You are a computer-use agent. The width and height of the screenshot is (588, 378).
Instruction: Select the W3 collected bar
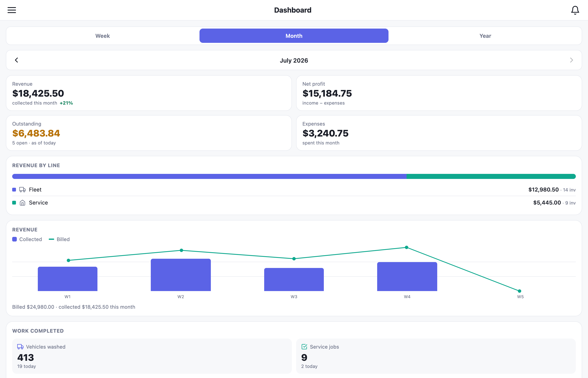[294, 280]
